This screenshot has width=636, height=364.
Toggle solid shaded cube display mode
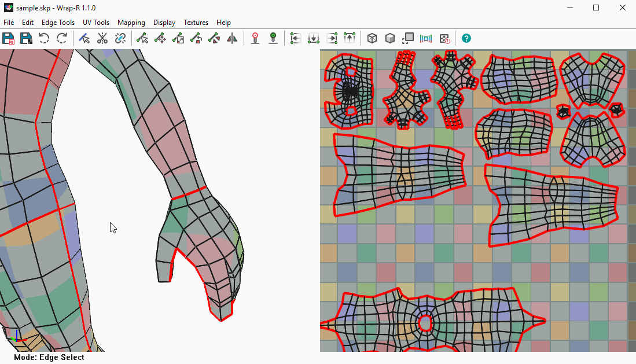click(391, 39)
